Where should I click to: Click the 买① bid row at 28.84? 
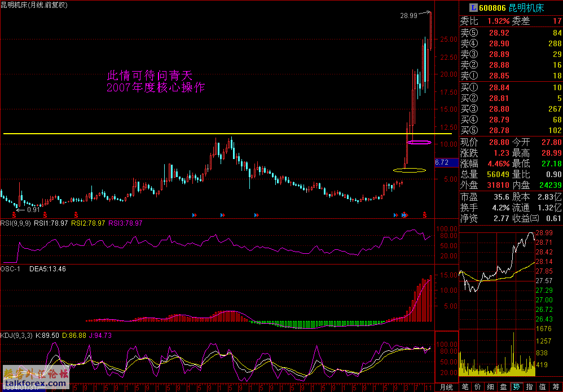pyautogui.click(x=511, y=87)
